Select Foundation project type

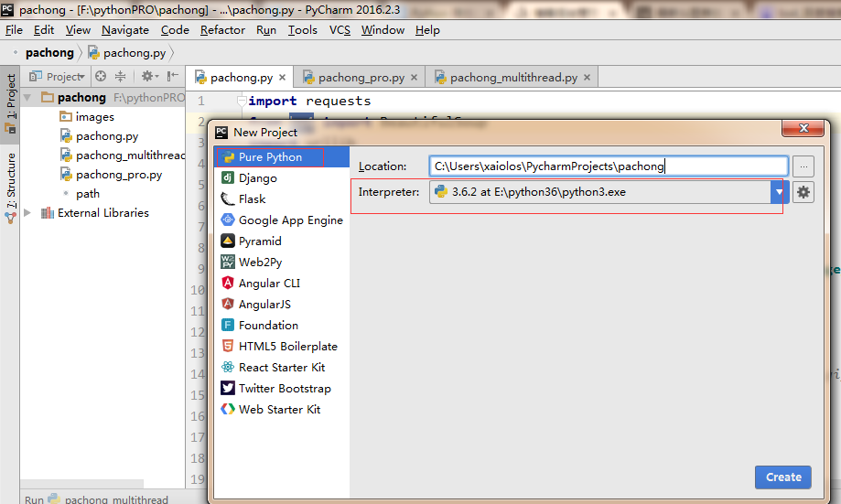[282, 326]
